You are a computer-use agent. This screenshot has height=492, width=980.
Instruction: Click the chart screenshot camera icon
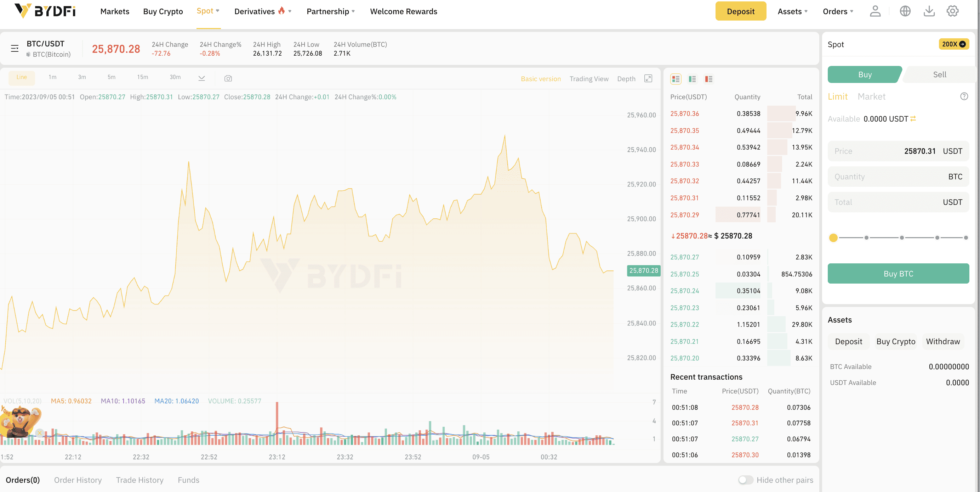[228, 78]
